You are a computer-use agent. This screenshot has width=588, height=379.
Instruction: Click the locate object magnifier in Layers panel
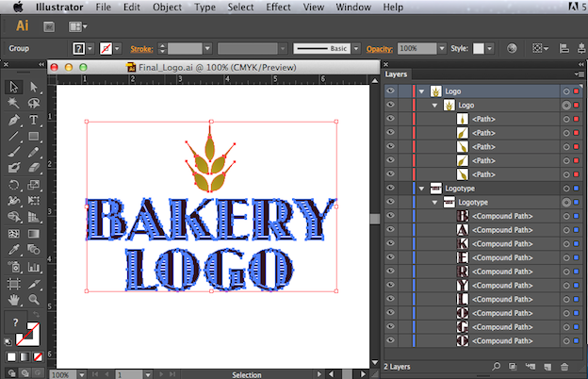click(497, 366)
